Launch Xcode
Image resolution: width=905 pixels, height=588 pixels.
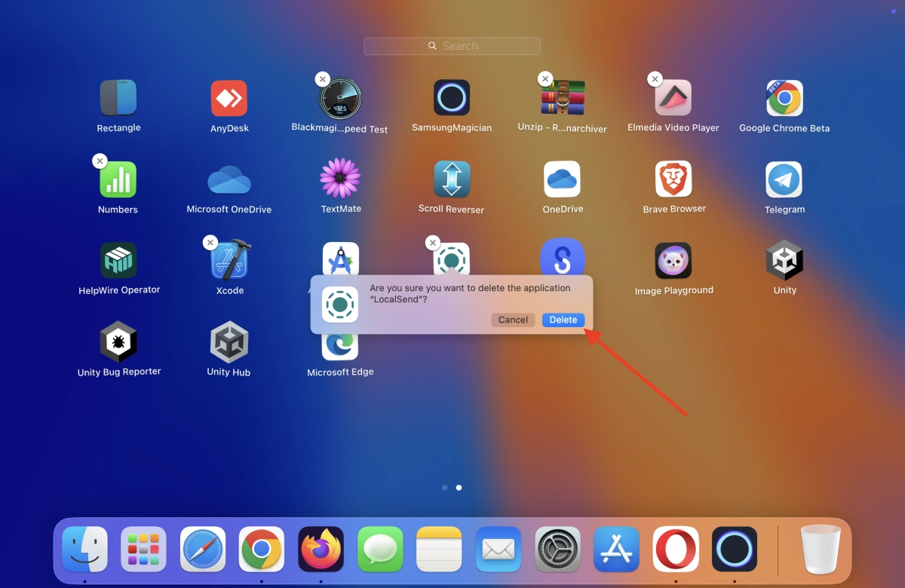(231, 260)
